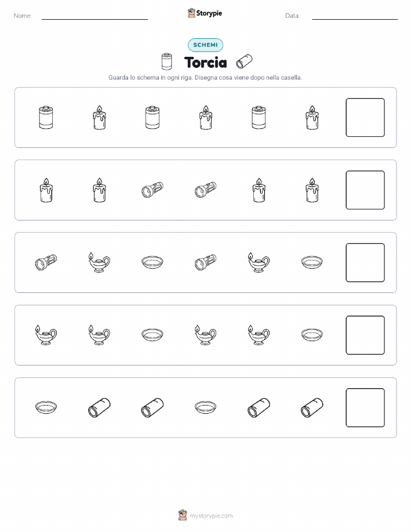Click the first battery in row one
This screenshot has width=411, height=532.
tap(46, 117)
